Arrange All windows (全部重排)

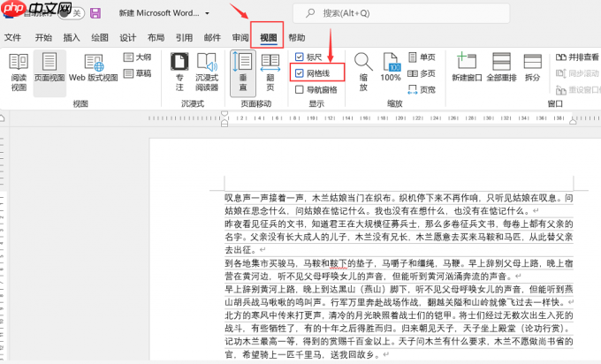click(501, 67)
